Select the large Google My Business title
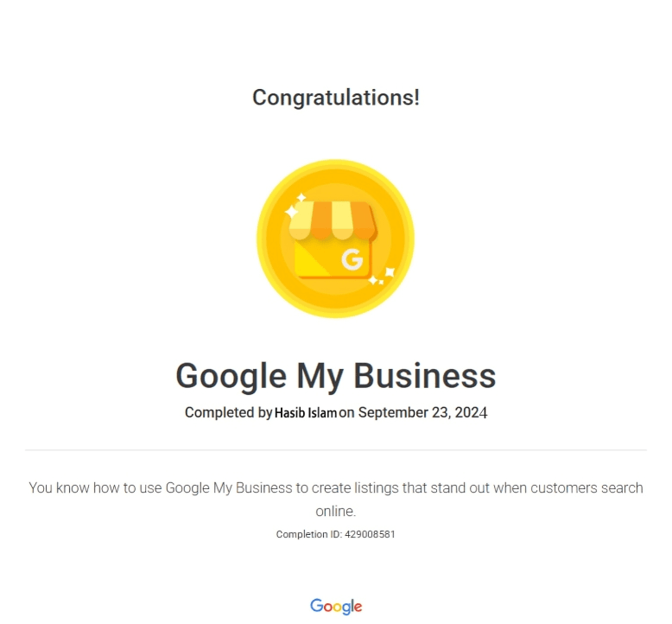The image size is (672, 624). click(336, 376)
